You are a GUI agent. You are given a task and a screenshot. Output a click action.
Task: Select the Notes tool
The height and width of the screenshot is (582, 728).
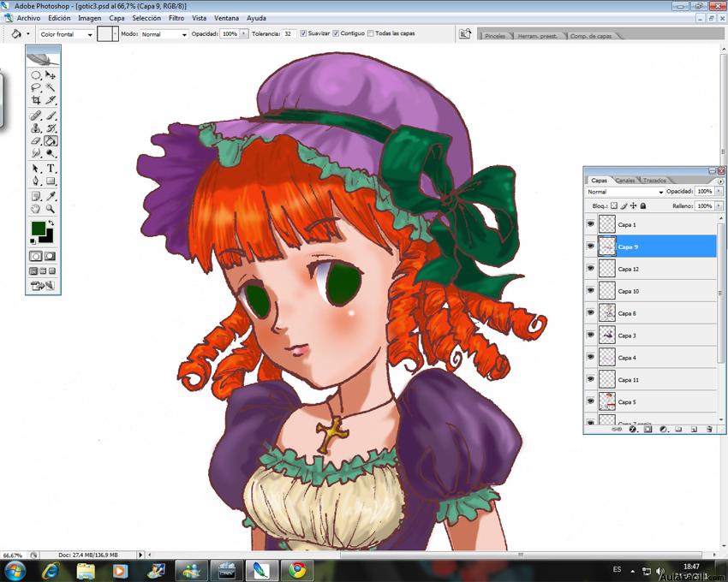[x=36, y=196]
